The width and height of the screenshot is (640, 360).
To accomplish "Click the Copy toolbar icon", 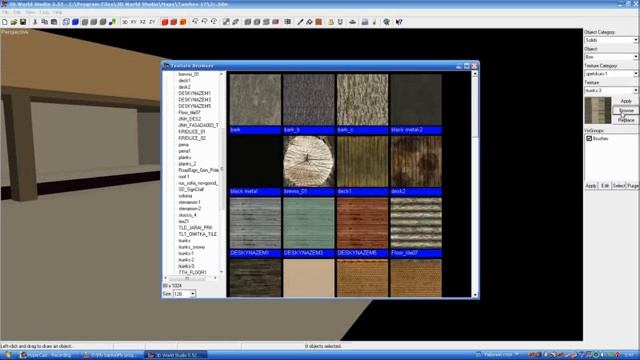I will (x=44, y=22).
